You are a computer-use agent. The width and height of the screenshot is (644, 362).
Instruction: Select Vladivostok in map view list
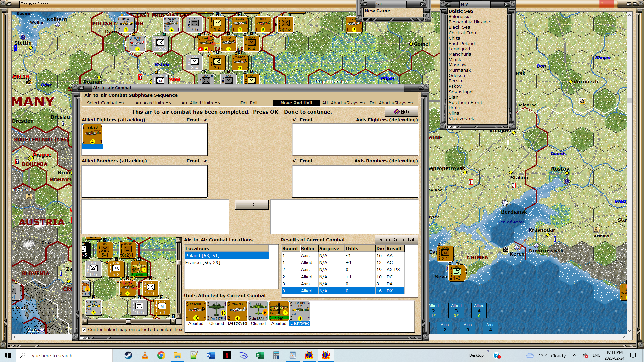click(x=461, y=118)
